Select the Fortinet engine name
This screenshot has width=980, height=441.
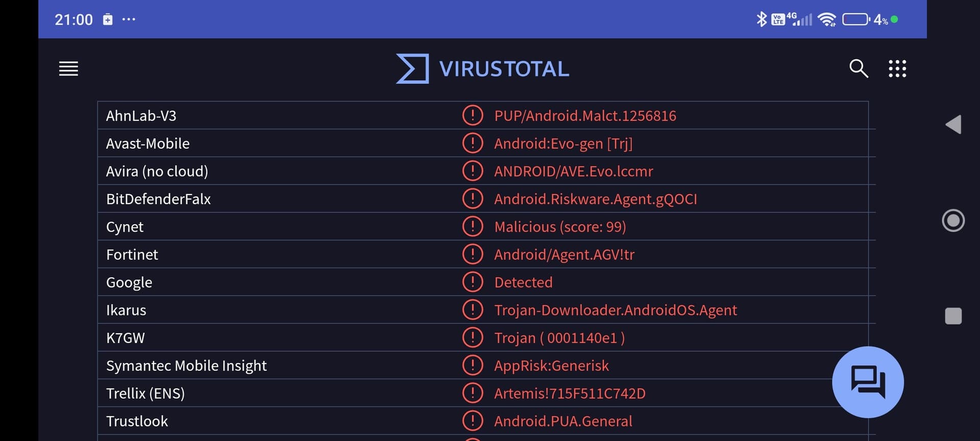point(132,254)
